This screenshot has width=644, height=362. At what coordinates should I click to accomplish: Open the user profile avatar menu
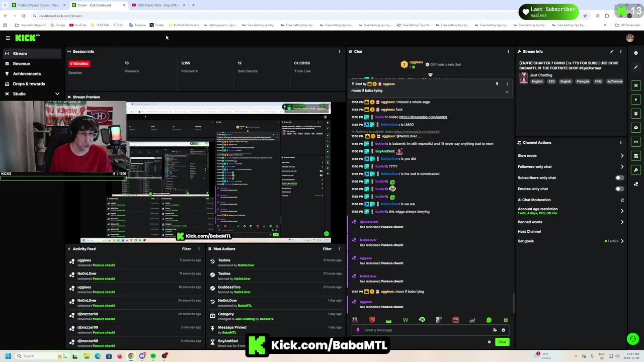click(629, 38)
